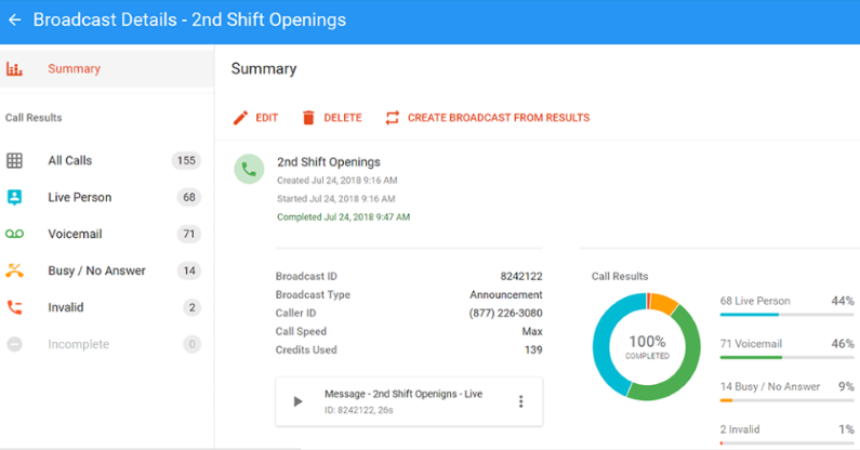Click the All Calls grid icon
The image size is (860, 450).
coord(14,161)
